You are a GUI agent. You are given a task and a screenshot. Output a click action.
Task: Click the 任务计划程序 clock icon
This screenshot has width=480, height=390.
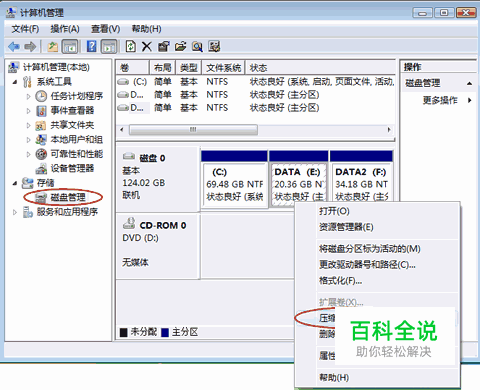41,96
